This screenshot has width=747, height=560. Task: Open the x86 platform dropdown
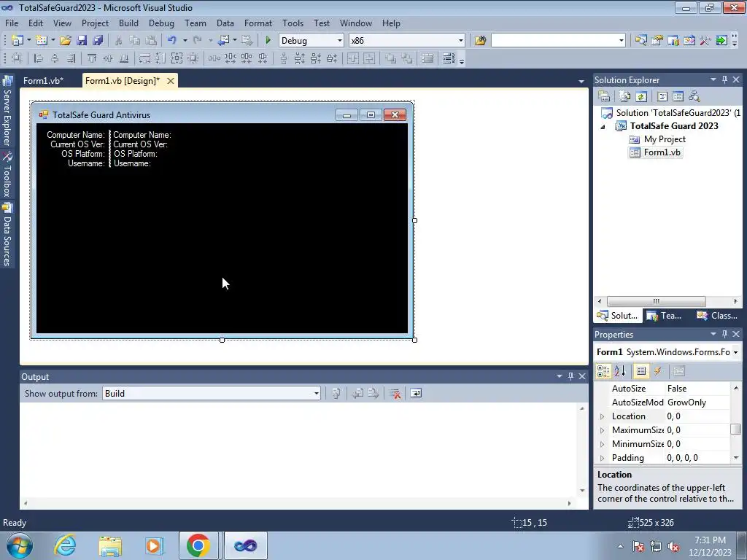pyautogui.click(x=461, y=41)
